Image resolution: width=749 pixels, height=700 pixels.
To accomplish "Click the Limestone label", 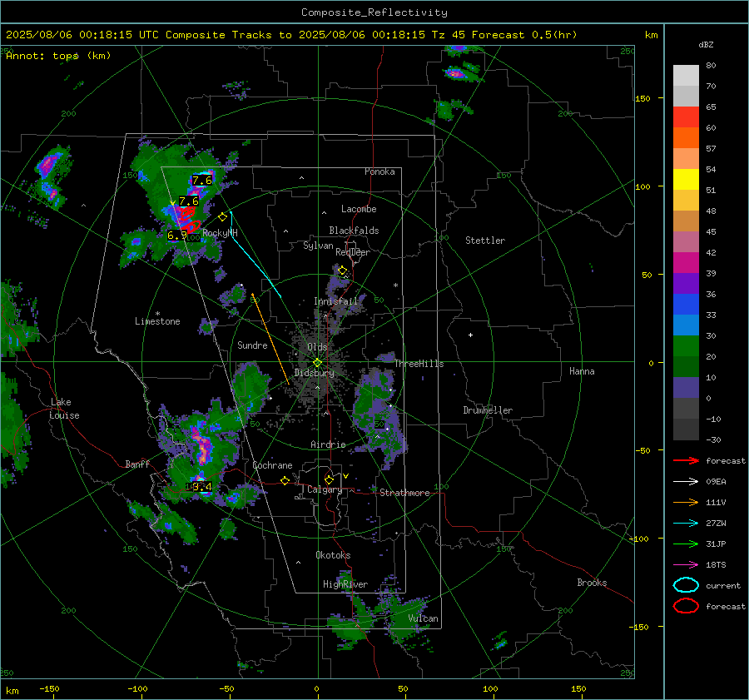I will point(157,321).
